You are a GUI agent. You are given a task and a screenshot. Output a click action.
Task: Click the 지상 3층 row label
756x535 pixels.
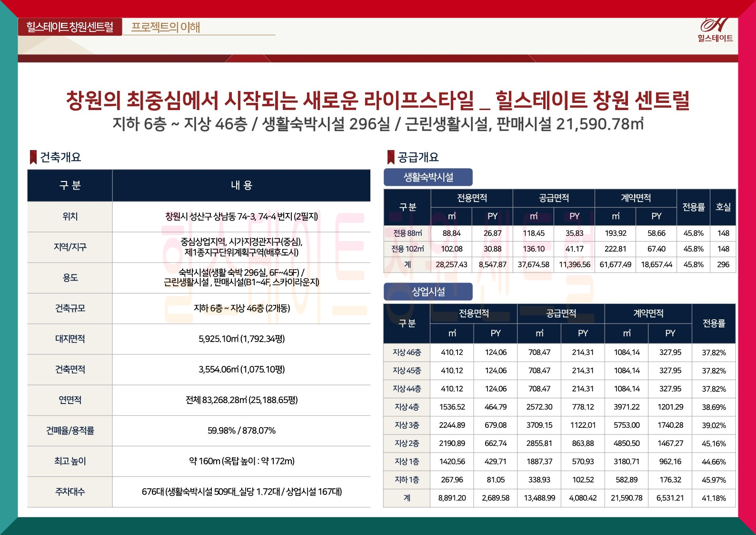point(407,425)
